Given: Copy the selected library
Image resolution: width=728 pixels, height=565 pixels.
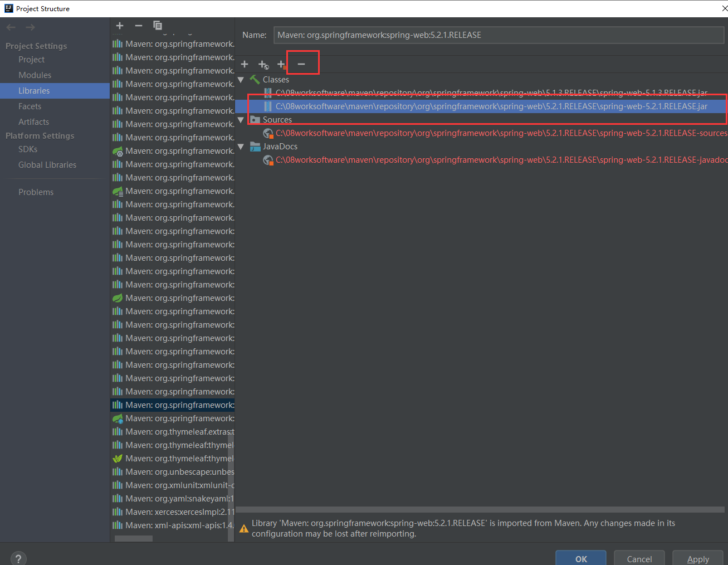Looking at the screenshot, I should pyautogui.click(x=158, y=26).
